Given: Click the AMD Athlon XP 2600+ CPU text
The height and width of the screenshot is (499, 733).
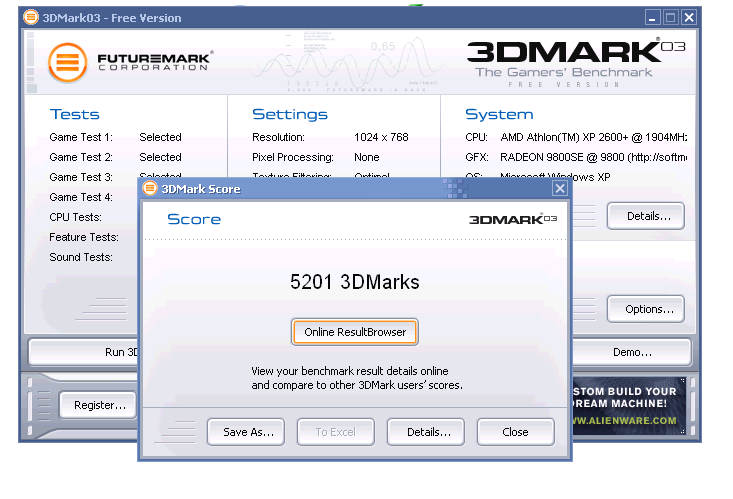Looking at the screenshot, I should 594,137.
